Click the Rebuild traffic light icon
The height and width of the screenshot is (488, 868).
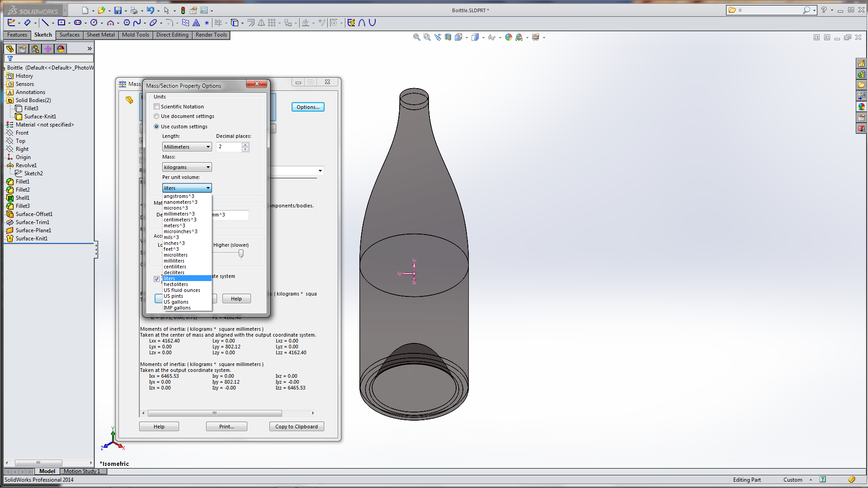[x=183, y=10]
